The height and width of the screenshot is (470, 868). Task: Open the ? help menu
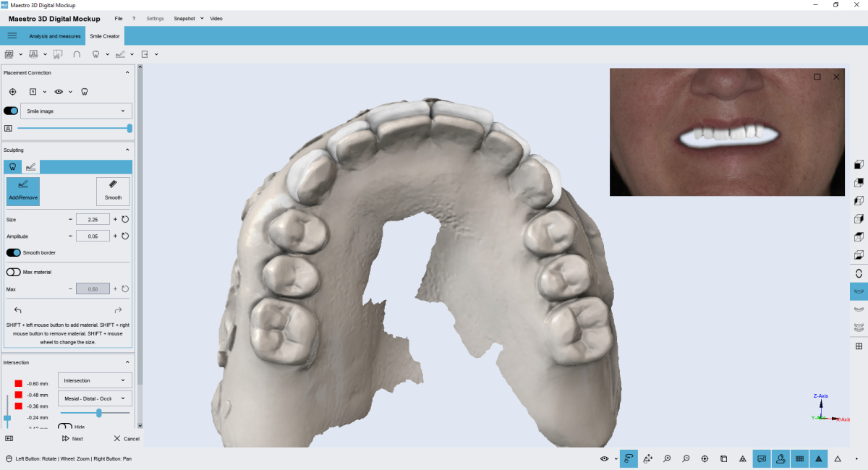point(134,18)
